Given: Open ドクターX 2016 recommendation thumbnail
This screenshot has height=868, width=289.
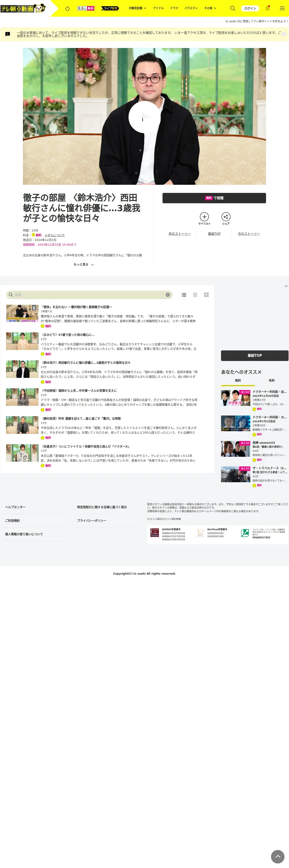Looking at the screenshot, I should (235, 424).
